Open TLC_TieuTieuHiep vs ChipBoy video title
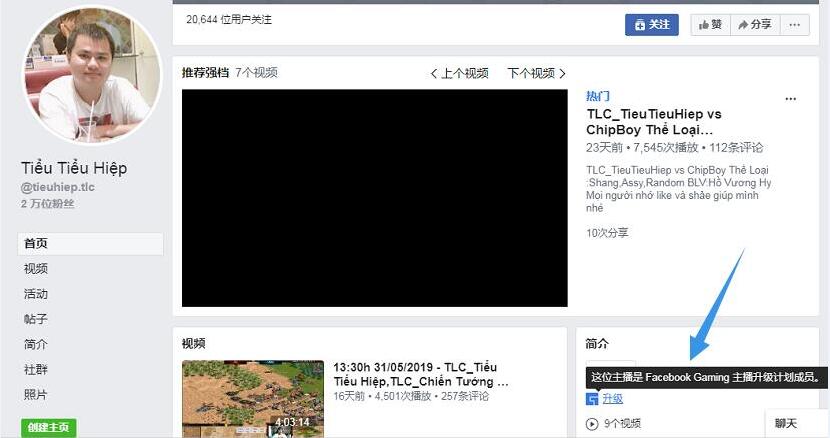The image size is (830, 438). (x=653, y=122)
